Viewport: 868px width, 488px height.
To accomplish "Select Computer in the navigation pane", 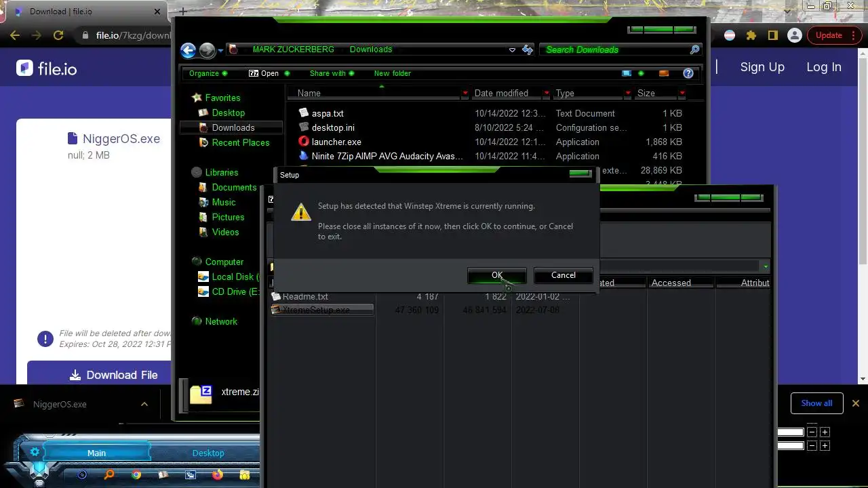I will [x=224, y=262].
